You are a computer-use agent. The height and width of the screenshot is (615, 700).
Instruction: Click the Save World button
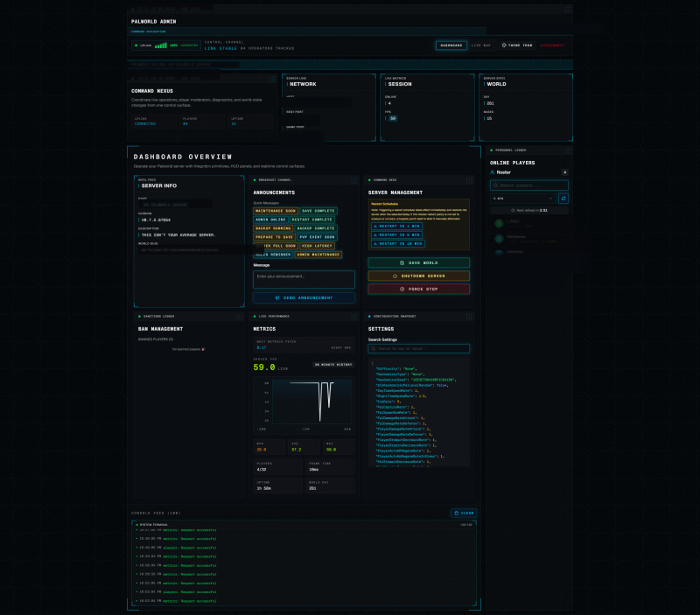click(419, 262)
